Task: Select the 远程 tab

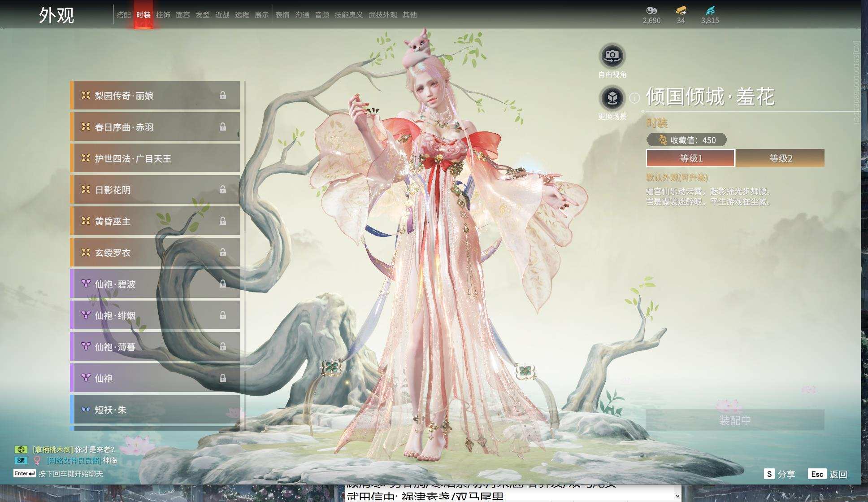Action: [x=242, y=15]
